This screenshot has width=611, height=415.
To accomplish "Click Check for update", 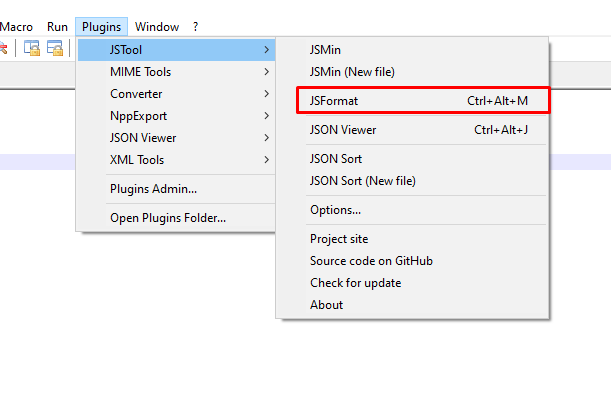I will tap(412, 283).
